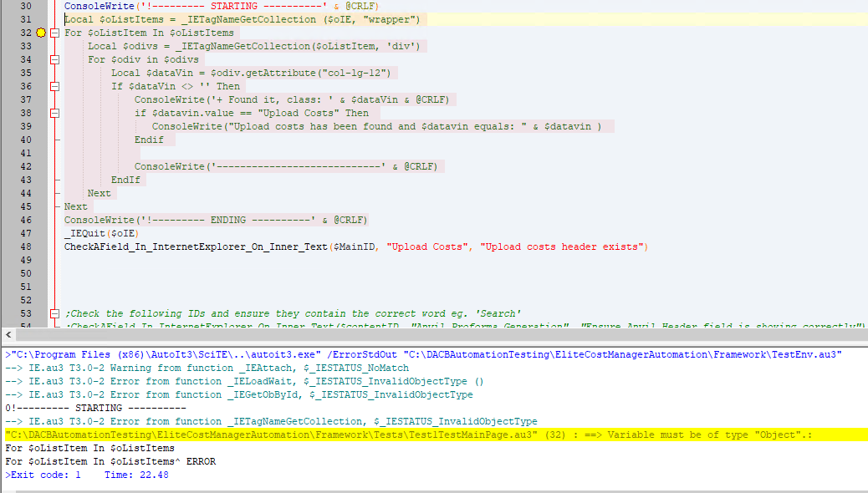Click the ENDING ConsoleWrite line 46
Viewport: 868px width, 493px height.
[x=216, y=221]
